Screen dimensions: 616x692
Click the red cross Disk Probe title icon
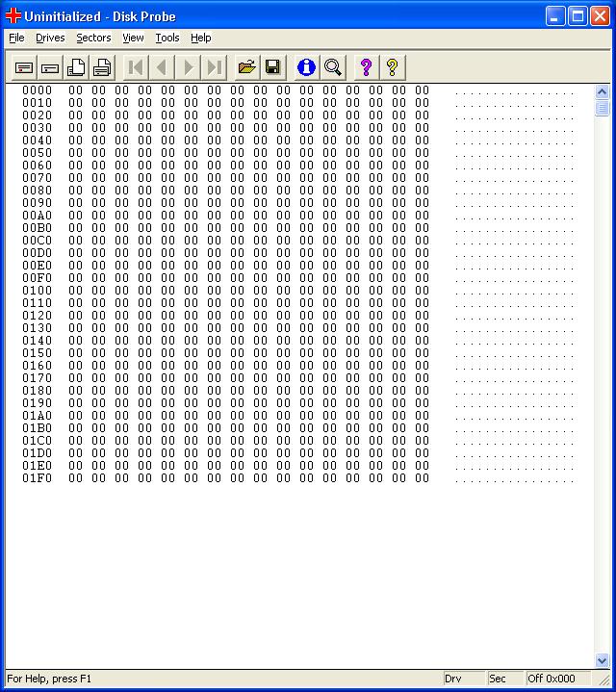tap(13, 16)
